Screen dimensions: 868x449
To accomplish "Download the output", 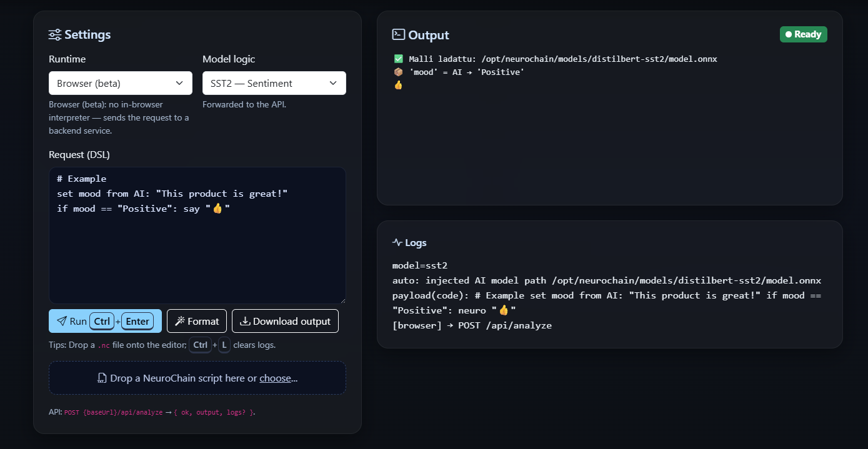I will pos(285,320).
